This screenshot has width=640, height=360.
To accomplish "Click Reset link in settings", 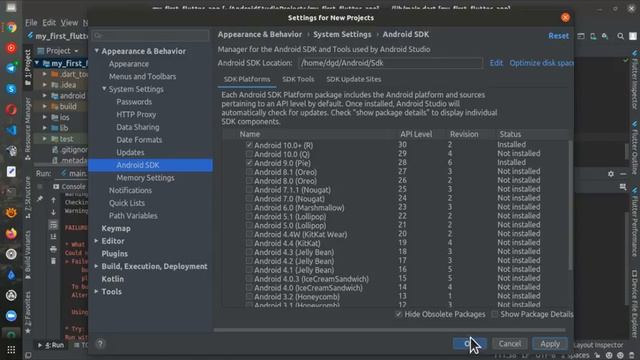I will point(558,36).
